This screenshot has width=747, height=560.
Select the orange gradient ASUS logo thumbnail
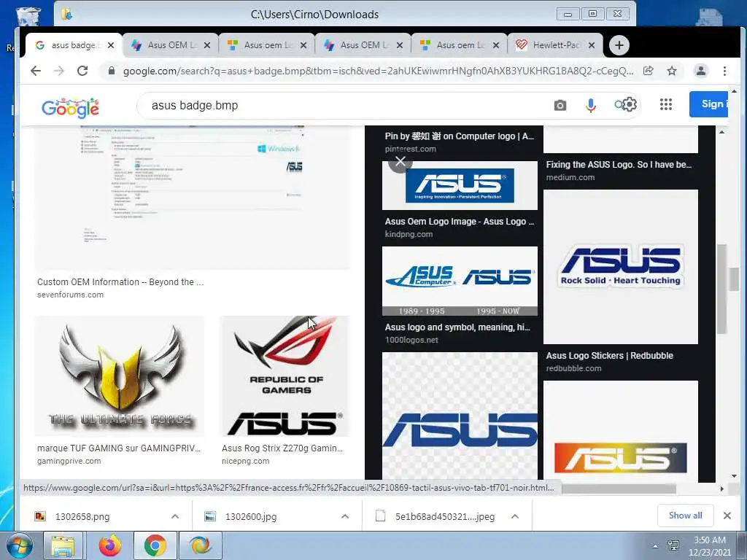(x=621, y=431)
